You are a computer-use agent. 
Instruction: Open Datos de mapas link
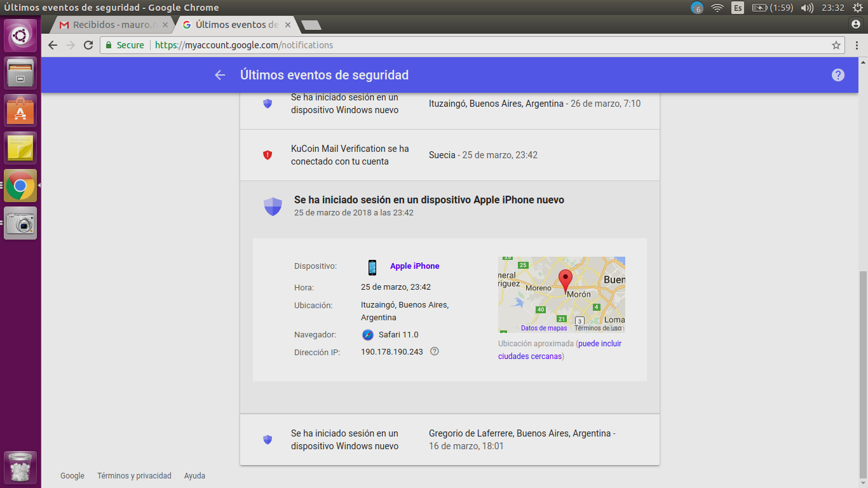544,329
